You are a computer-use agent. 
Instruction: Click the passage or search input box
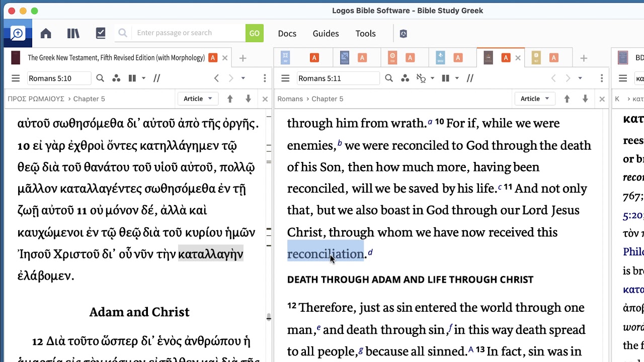[189, 33]
